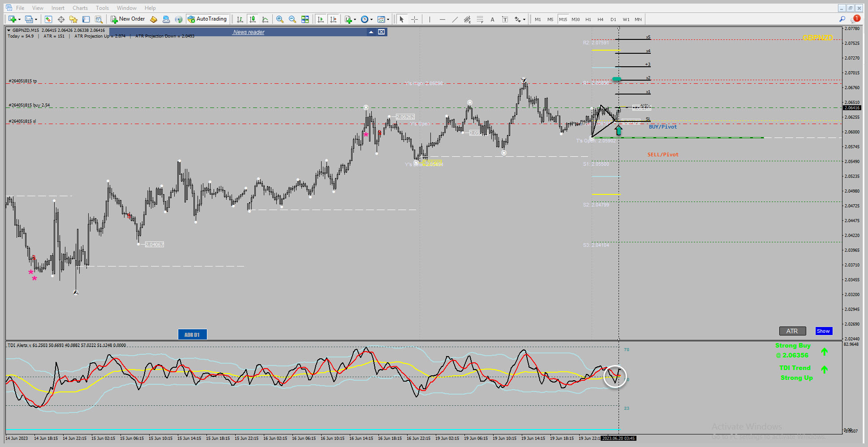This screenshot has width=868, height=447.
Task: Zoom out of the chart
Action: point(292,19)
